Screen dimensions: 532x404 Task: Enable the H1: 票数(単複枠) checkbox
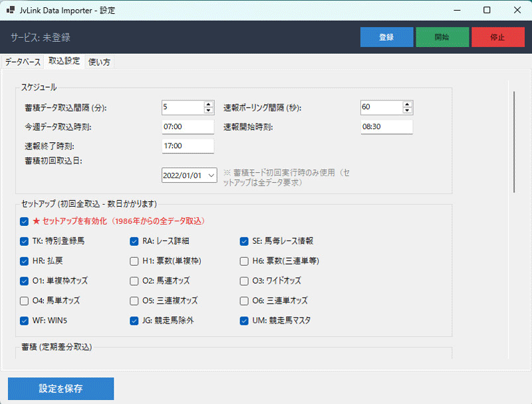coord(134,261)
